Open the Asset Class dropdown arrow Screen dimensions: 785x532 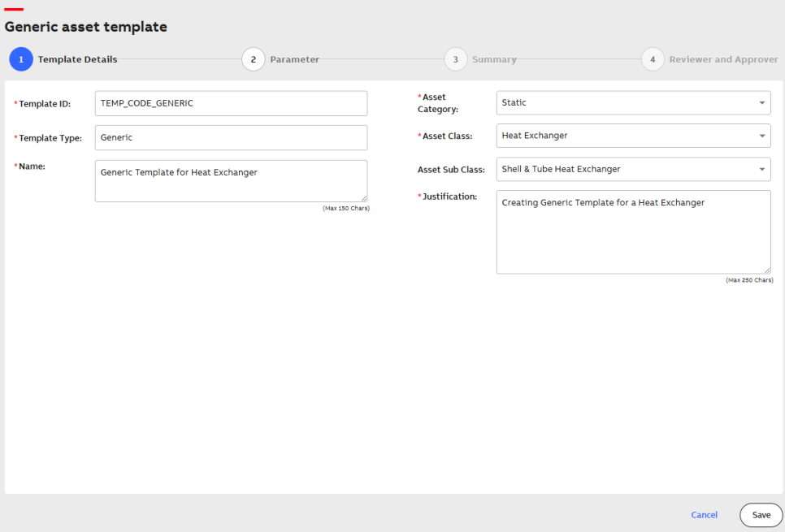(x=762, y=136)
